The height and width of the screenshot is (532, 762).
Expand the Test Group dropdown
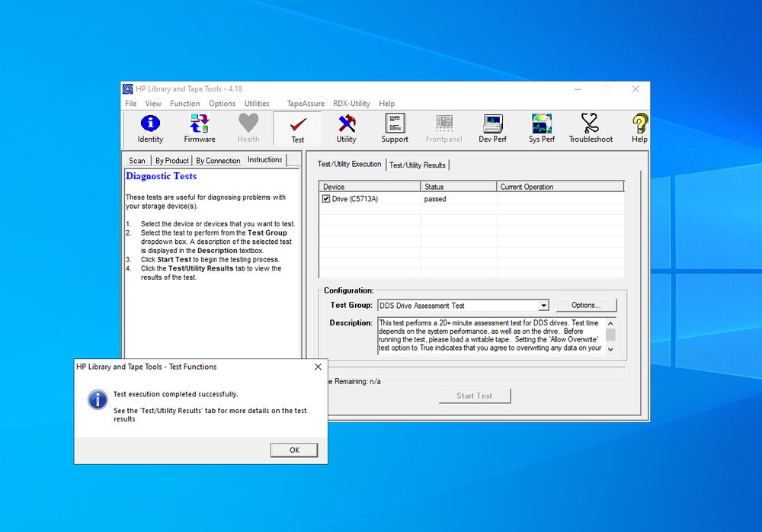point(543,306)
